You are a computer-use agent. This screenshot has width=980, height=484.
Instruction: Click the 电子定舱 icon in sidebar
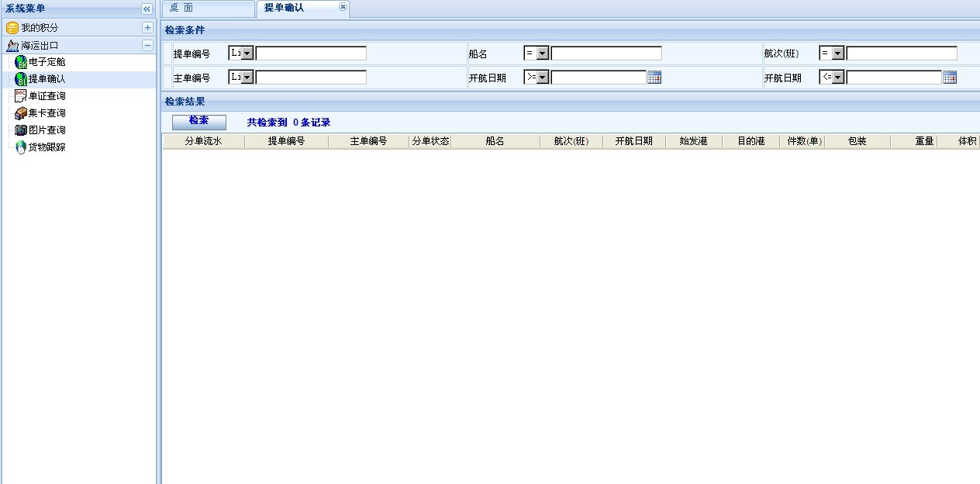[x=21, y=62]
